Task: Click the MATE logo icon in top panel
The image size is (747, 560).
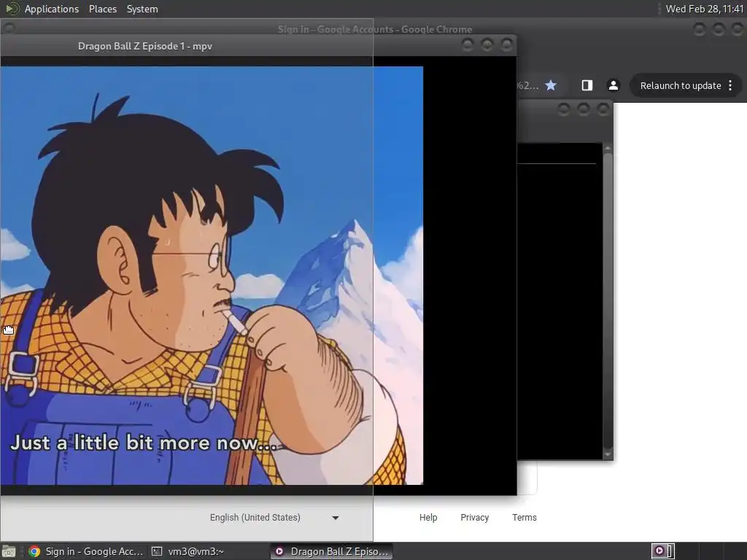Action: click(12, 9)
